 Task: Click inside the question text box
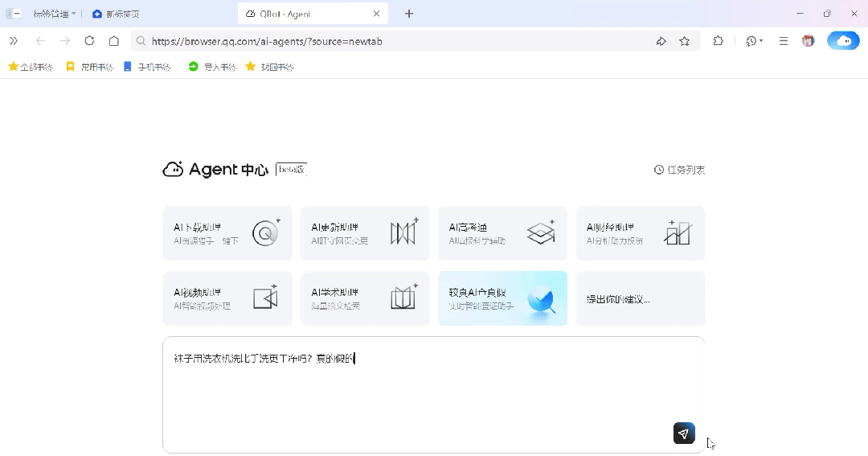[x=433, y=395]
